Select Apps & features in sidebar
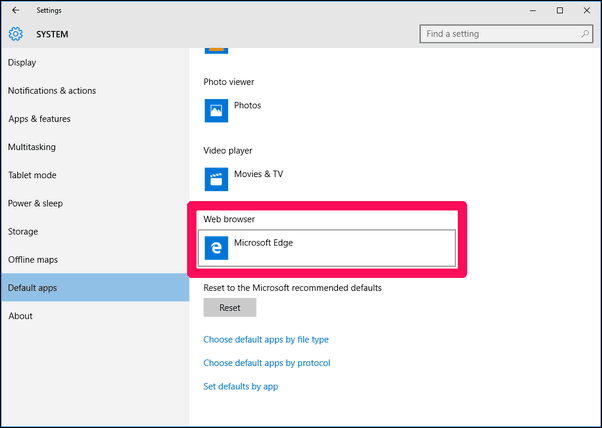The image size is (602, 428). (x=40, y=119)
